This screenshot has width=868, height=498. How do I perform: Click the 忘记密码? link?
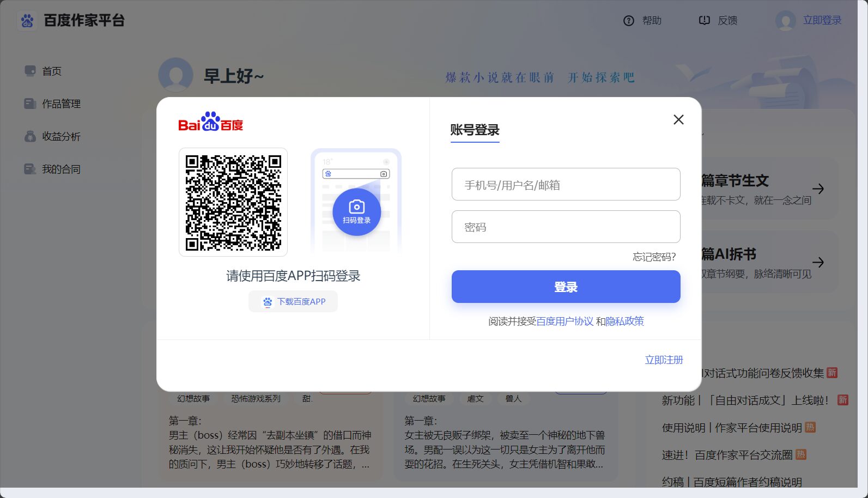point(654,257)
